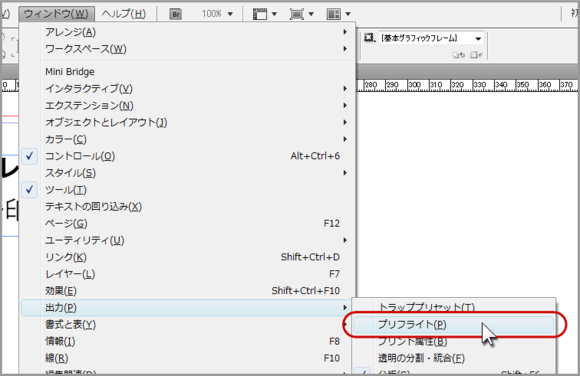Viewport: 580px width, 376px height.
Task: Select Mini Bridge menu item
Action: click(188, 71)
